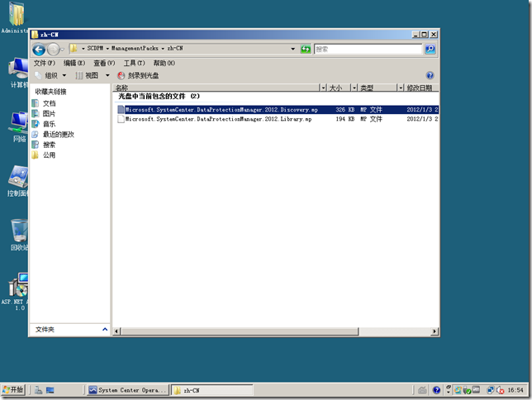The width and height of the screenshot is (532, 400).
Task: Refresh the folder with green arrows button
Action: tap(306, 49)
